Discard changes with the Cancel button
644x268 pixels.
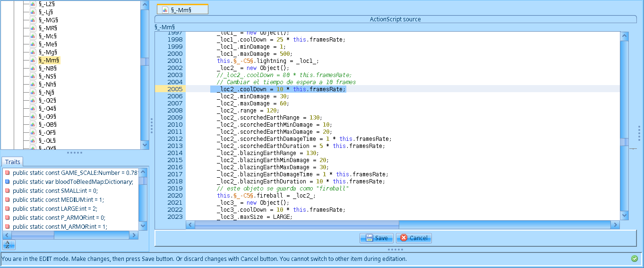click(413, 238)
